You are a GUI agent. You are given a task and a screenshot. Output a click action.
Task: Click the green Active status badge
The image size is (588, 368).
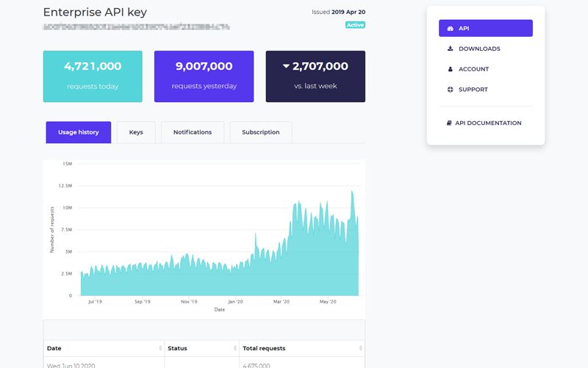(355, 25)
